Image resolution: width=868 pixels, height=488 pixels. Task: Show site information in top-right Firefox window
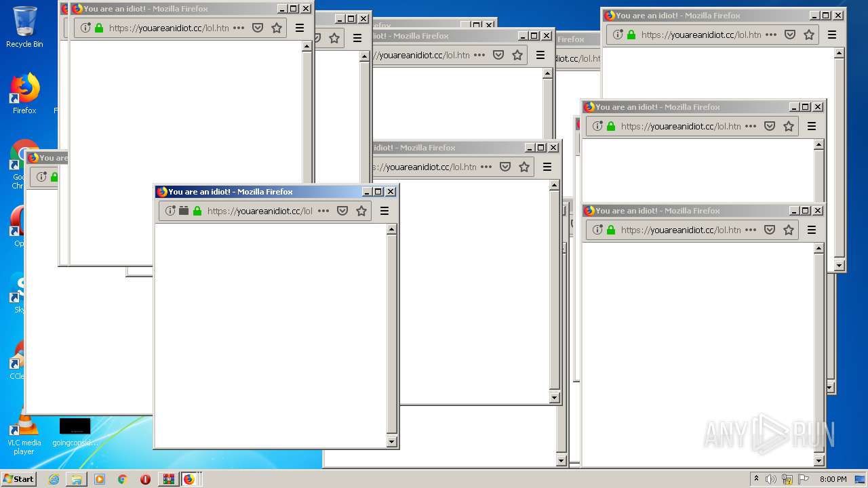coord(618,35)
